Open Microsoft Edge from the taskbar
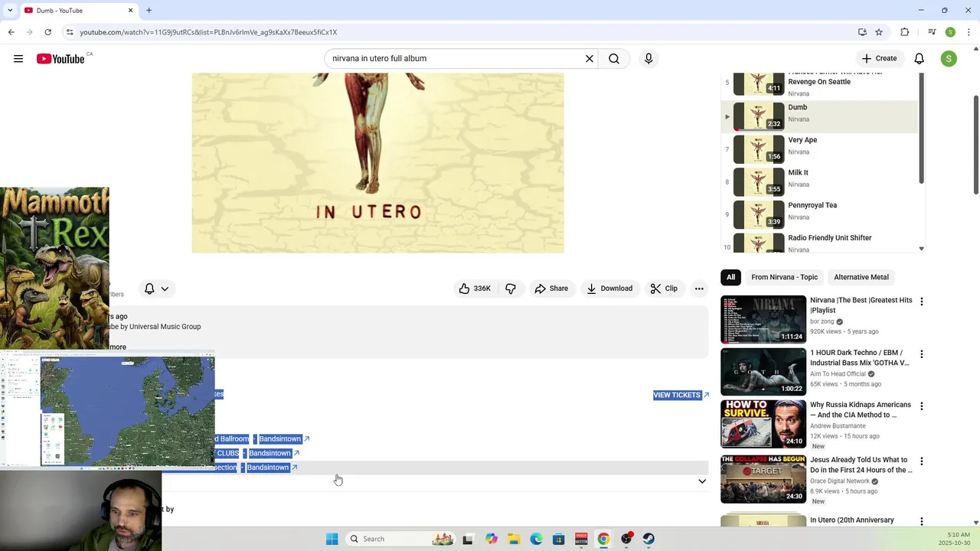 click(x=537, y=539)
